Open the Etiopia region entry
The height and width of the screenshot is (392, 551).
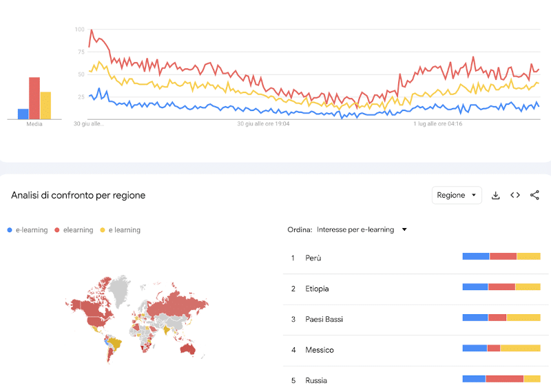click(x=317, y=289)
